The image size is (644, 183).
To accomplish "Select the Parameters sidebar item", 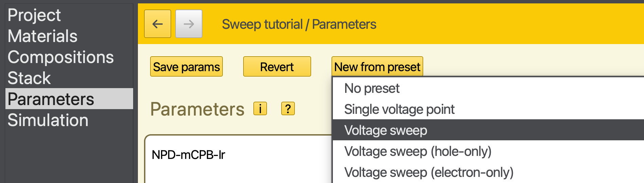I will point(51,99).
